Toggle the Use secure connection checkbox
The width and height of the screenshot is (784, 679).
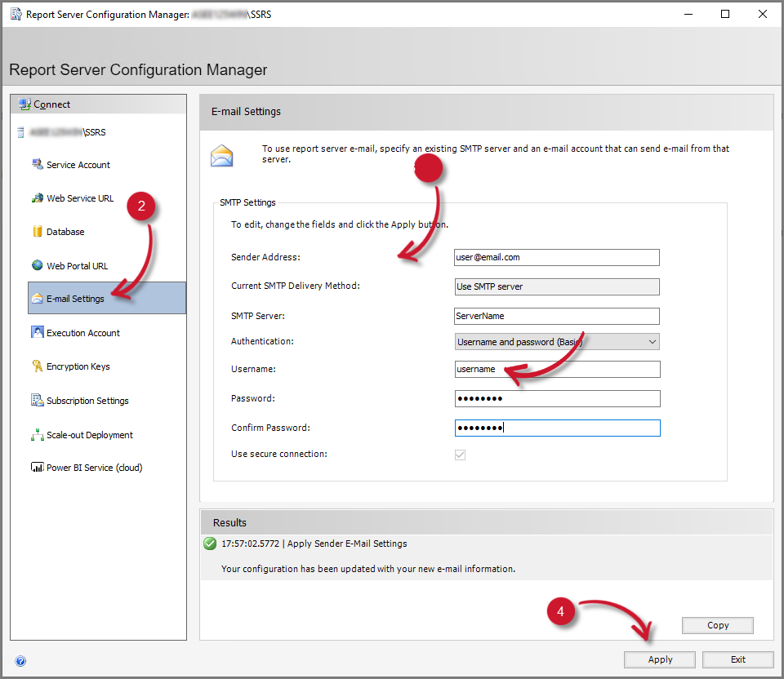click(460, 454)
